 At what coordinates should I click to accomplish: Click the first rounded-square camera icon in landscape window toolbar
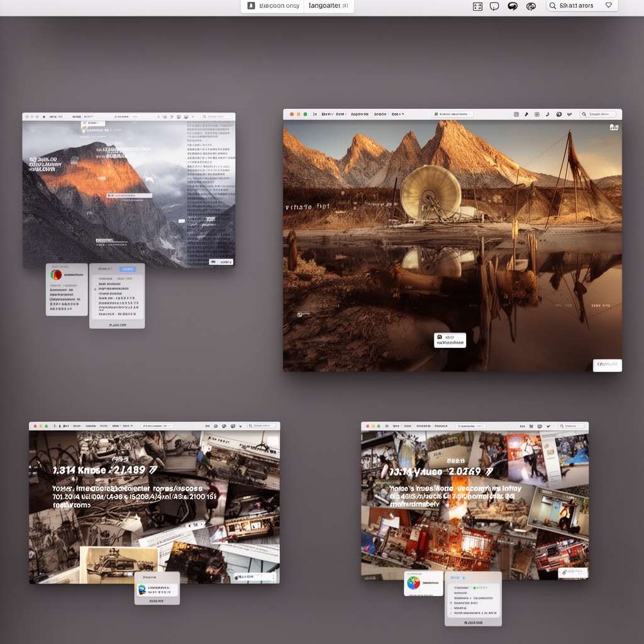[x=516, y=114]
